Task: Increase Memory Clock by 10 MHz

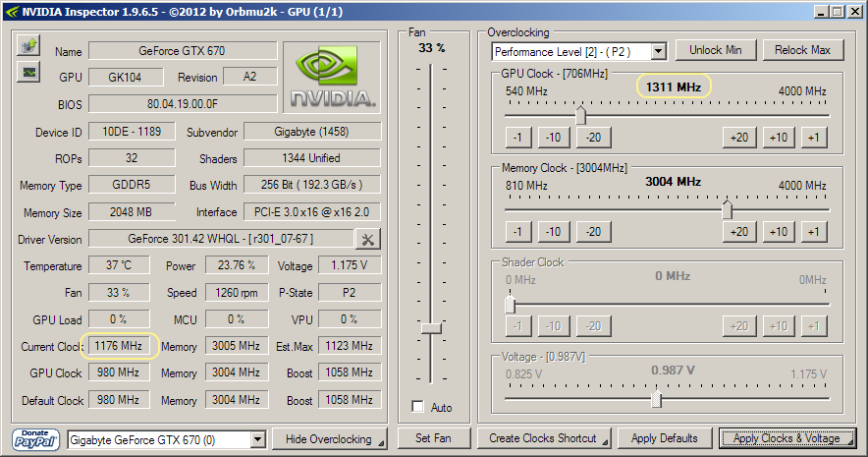Action: (779, 232)
